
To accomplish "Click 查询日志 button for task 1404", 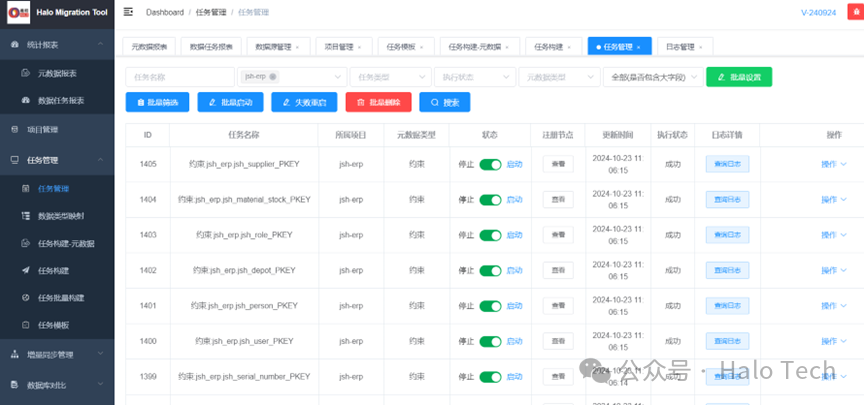I will 727,199.
